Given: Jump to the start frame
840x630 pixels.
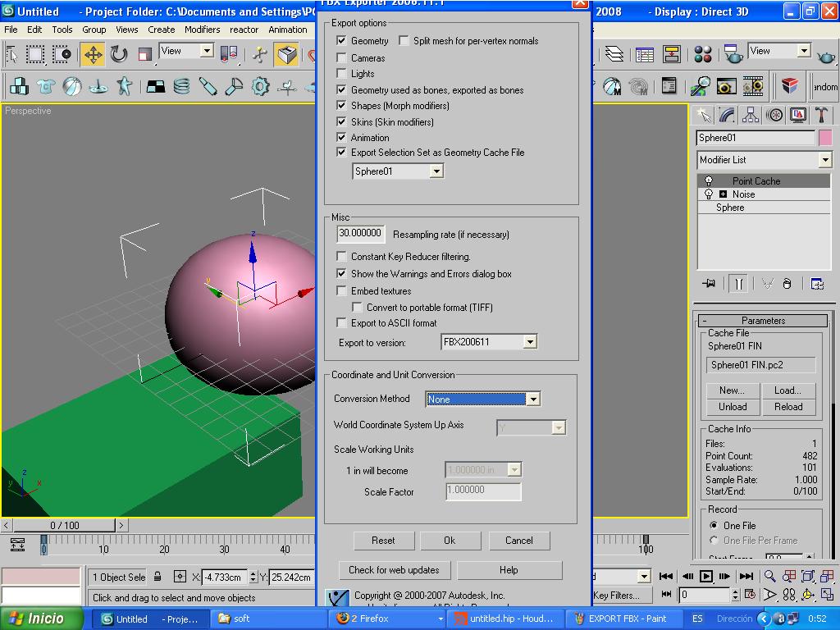Looking at the screenshot, I should pos(666,577).
